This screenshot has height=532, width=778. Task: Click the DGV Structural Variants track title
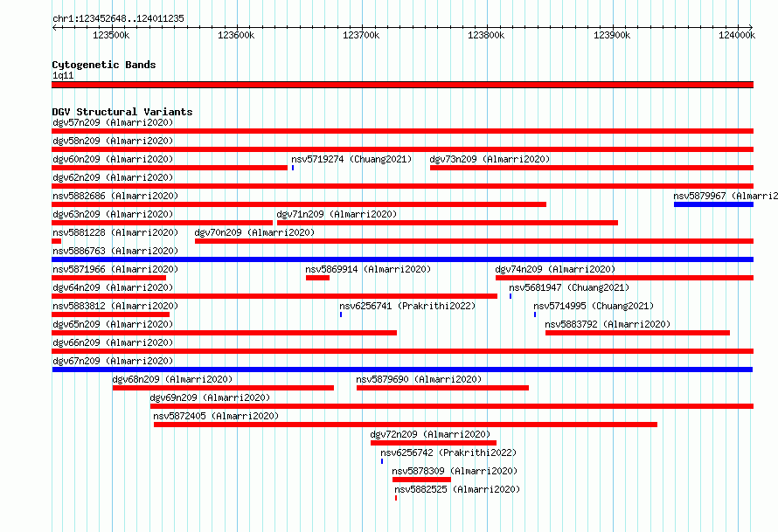(x=122, y=112)
